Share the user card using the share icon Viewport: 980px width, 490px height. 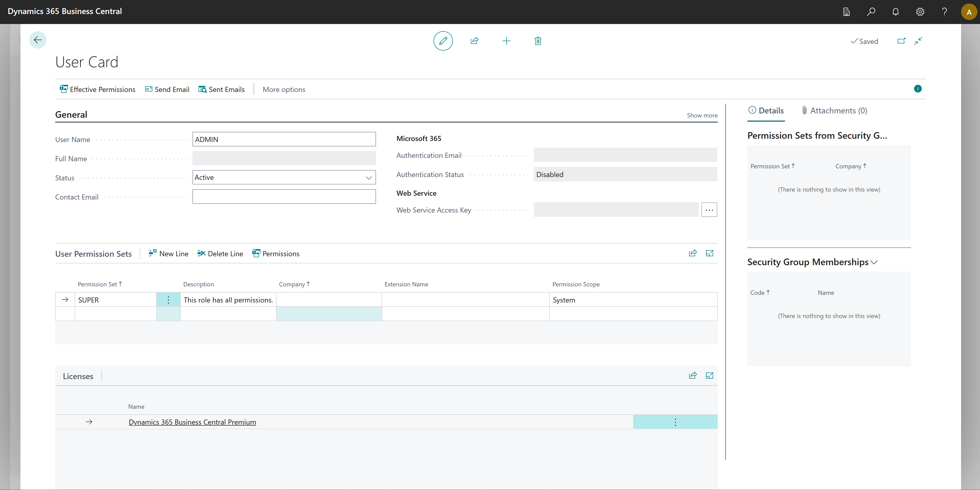[474, 41]
